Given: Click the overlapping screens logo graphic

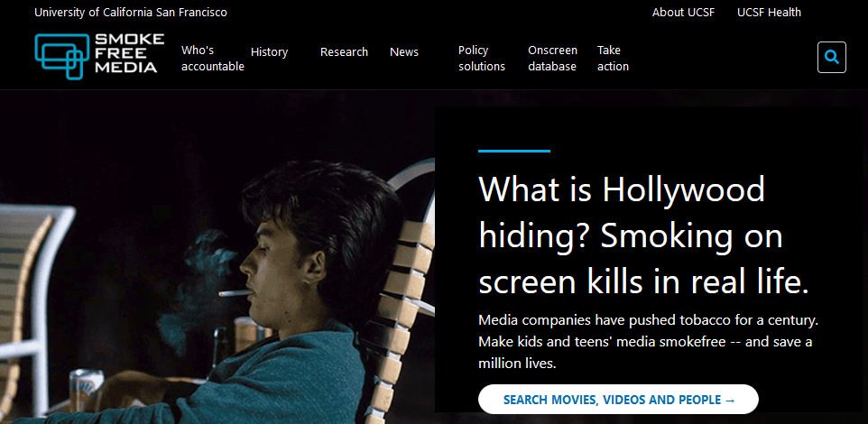Looking at the screenshot, I should point(61,56).
